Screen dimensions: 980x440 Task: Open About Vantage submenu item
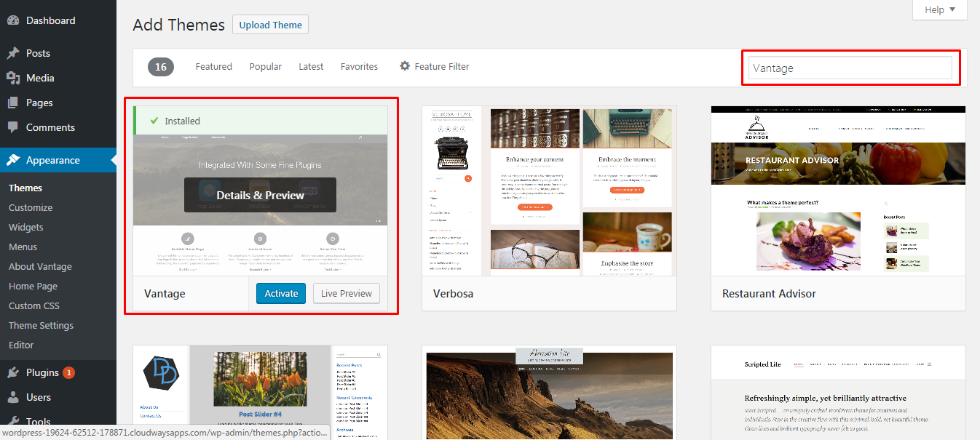click(x=40, y=266)
